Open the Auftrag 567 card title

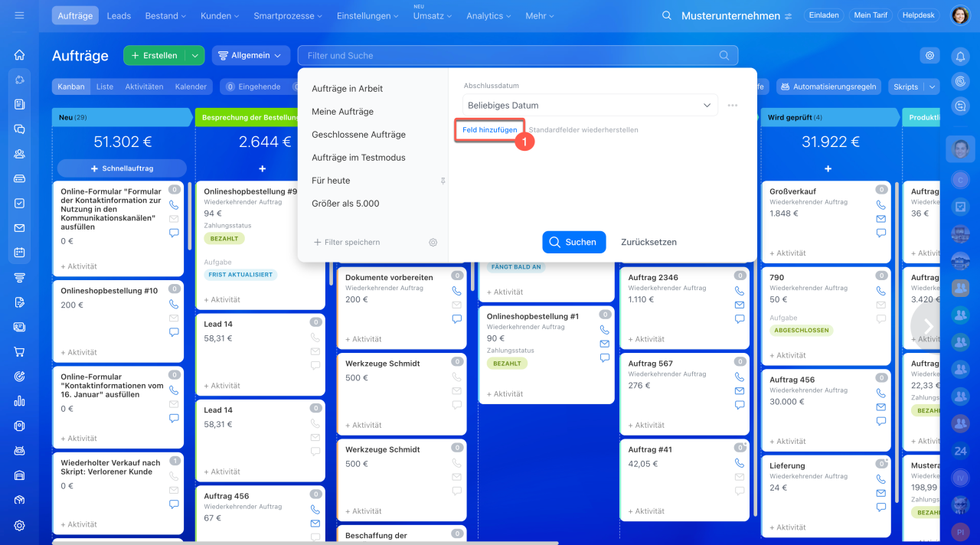tap(650, 364)
